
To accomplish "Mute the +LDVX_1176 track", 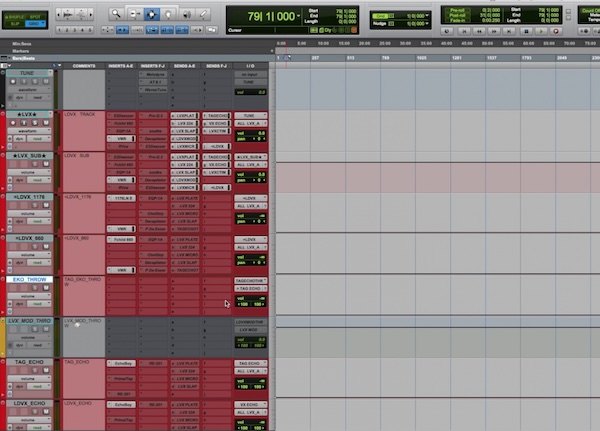I will click(x=46, y=205).
